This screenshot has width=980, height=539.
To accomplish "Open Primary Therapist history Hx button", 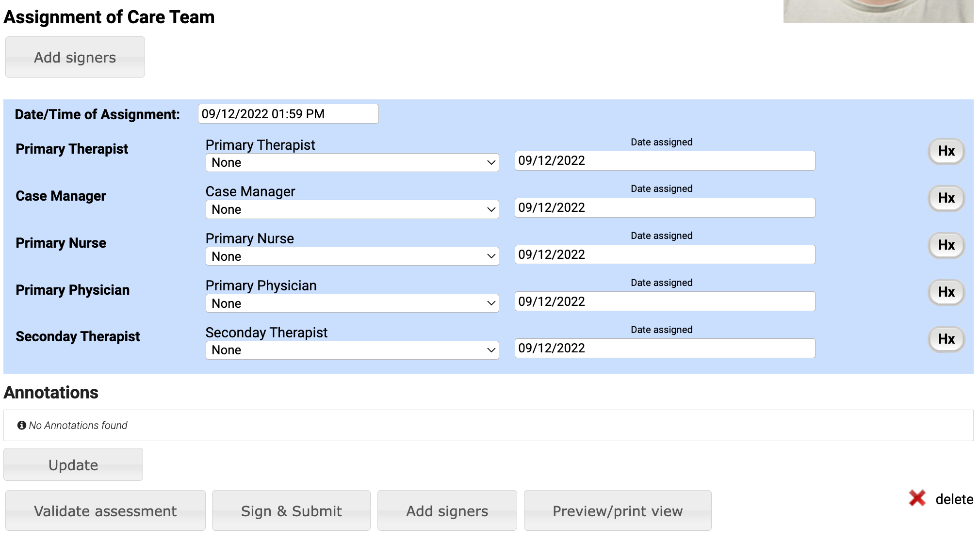I will [946, 151].
